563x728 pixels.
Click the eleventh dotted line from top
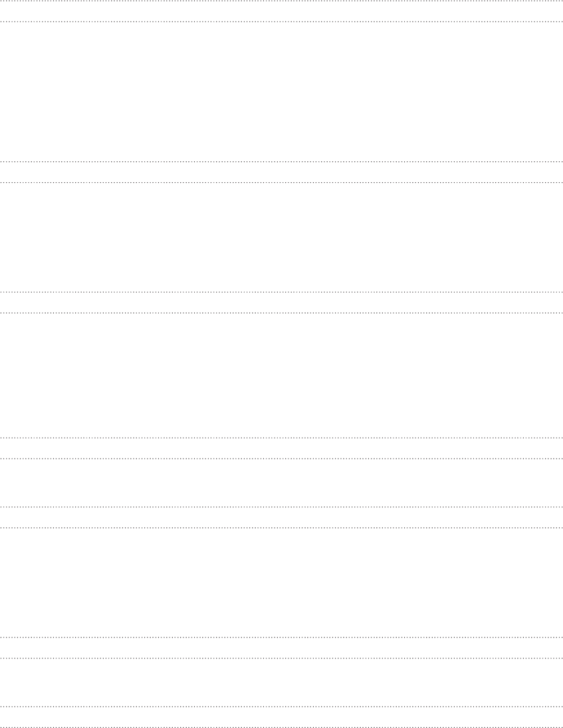[x=281, y=638]
